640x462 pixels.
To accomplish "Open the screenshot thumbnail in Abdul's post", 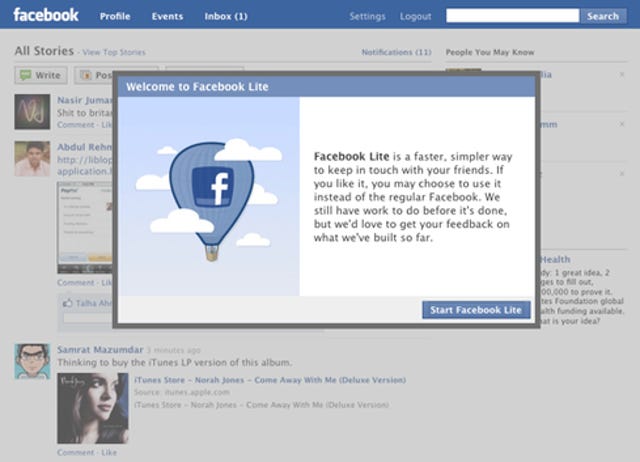I will (x=85, y=228).
